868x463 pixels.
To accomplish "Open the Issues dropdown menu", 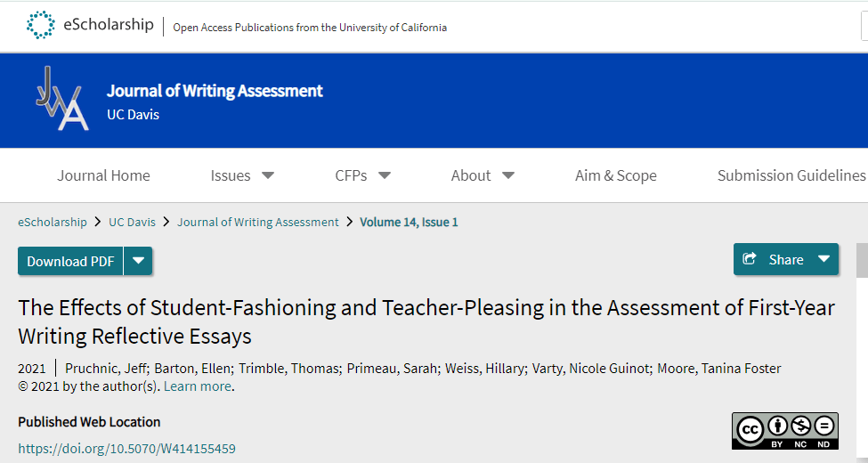I will (242, 175).
